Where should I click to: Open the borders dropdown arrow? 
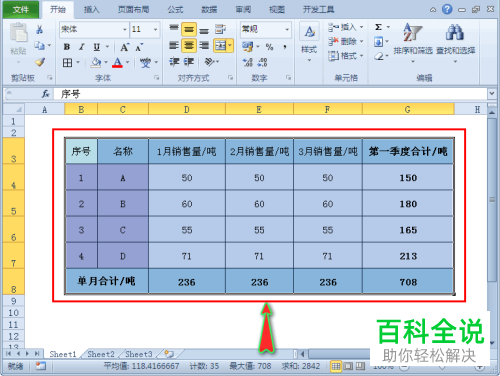coord(78,62)
